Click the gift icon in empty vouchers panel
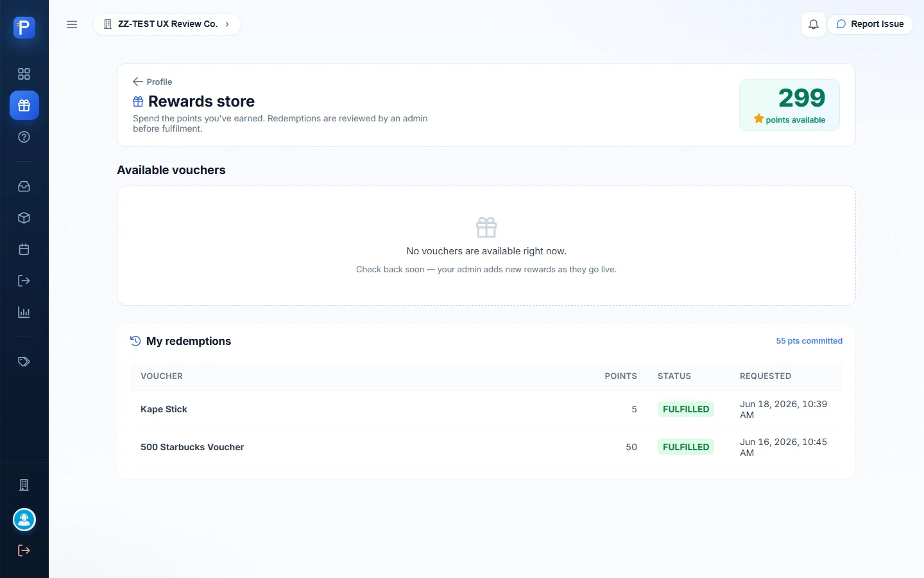The width and height of the screenshot is (924, 578). pos(486,227)
